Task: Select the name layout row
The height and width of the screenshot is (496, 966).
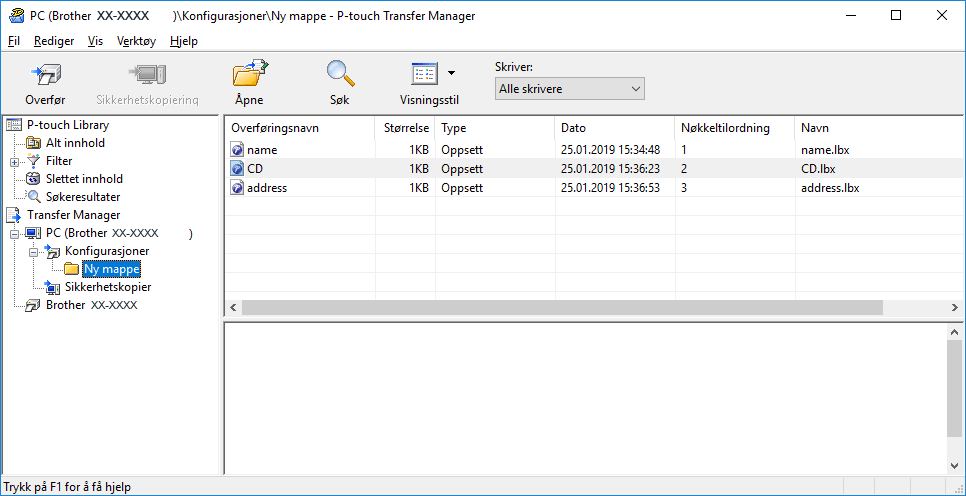Action: 593,150
